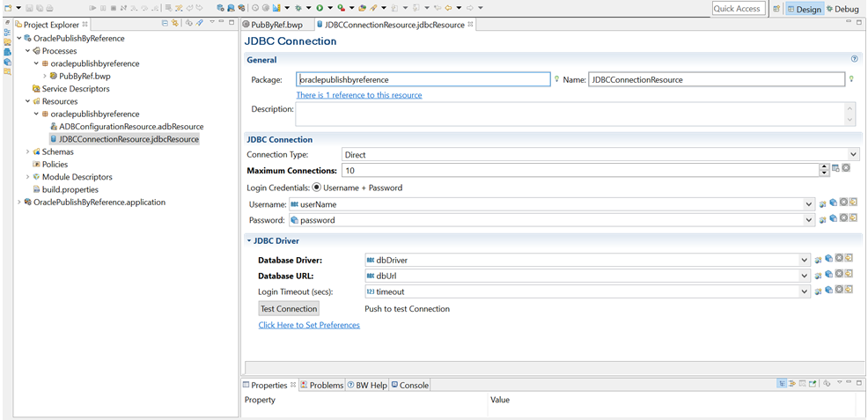Screen dimensions: 868x420
Task: Open the Click Here to Set Preferences link
Action: 308,325
